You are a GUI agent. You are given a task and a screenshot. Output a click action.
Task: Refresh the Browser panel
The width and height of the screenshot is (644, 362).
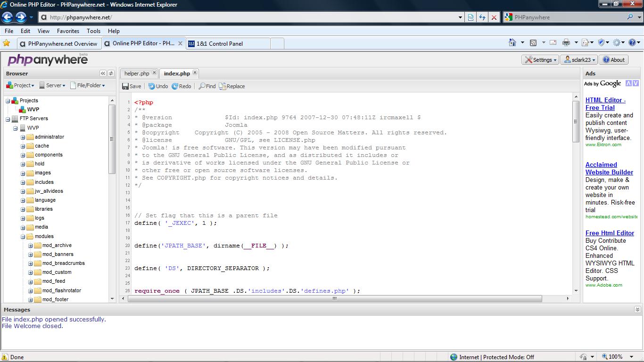(x=111, y=73)
